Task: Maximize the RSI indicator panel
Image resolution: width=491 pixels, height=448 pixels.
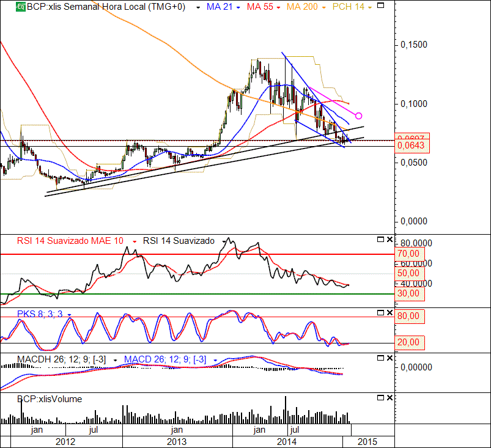Action: [380, 240]
